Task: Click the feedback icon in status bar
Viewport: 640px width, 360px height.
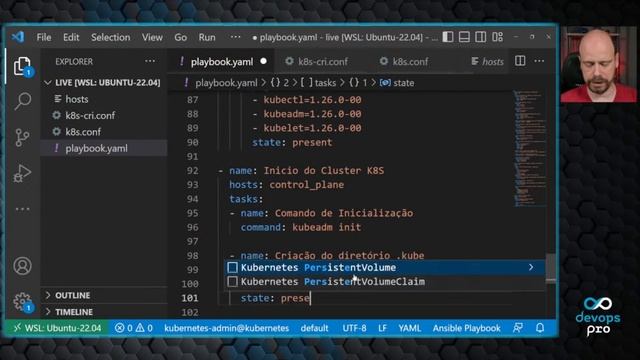Action: point(518,328)
